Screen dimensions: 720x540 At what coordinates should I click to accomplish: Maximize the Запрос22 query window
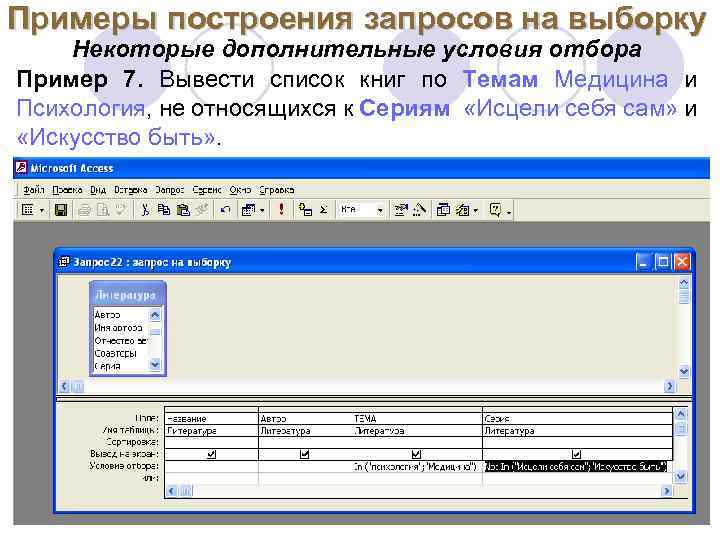(x=663, y=262)
